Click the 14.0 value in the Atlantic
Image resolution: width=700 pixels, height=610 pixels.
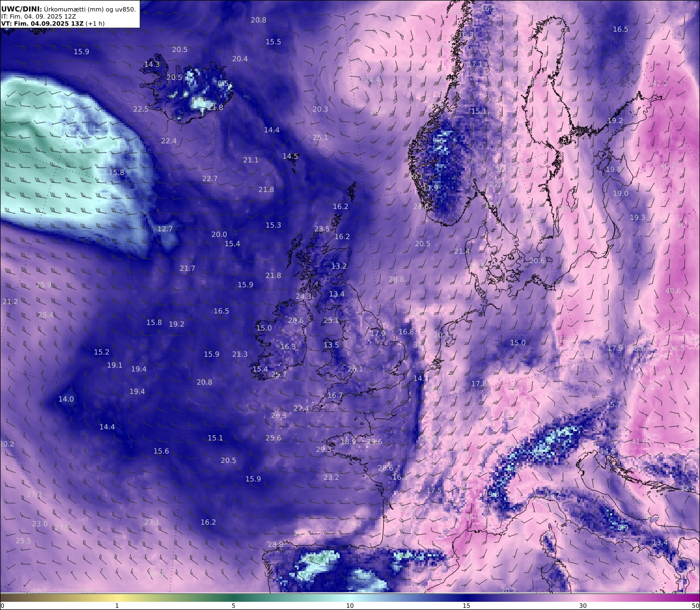coord(66,399)
